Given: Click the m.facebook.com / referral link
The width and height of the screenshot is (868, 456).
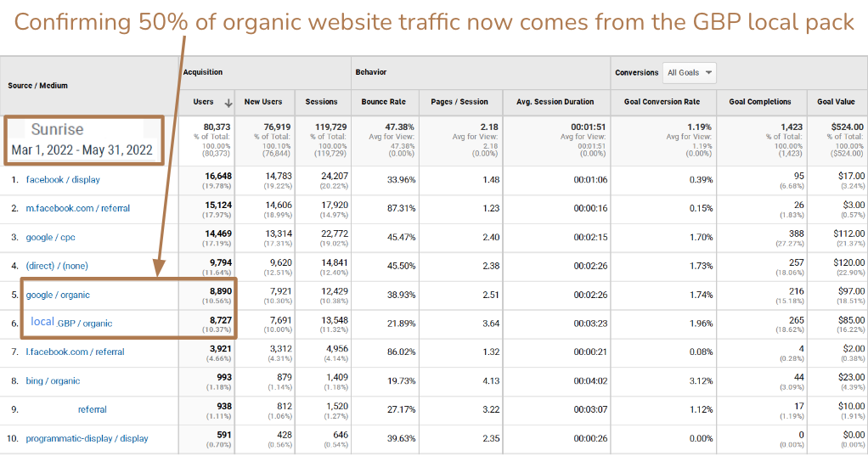Looking at the screenshot, I should [78, 208].
